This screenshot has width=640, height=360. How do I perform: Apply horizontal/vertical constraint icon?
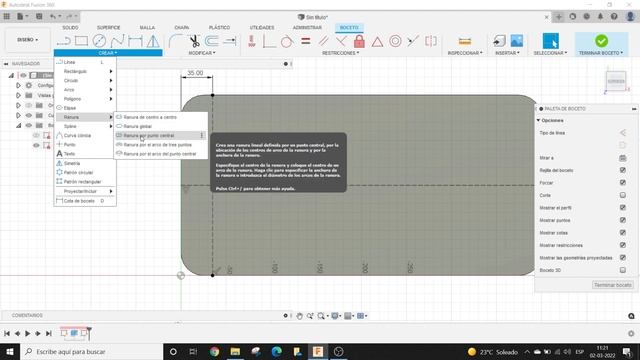[251, 41]
